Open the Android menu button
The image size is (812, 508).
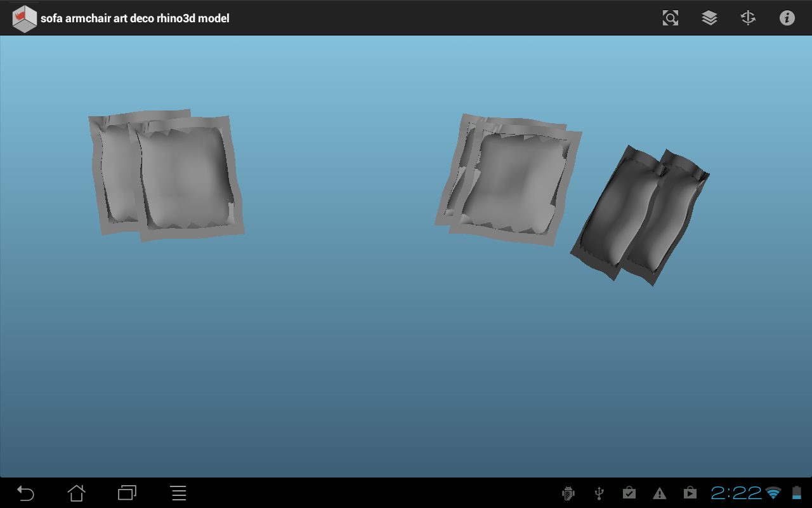[178, 493]
